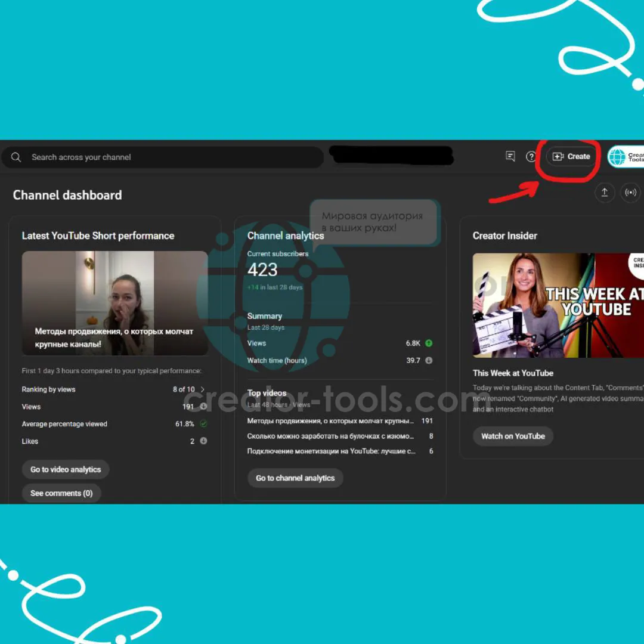644x644 pixels.
Task: Click the Latest YouTube Short performance heading
Action: (98, 236)
